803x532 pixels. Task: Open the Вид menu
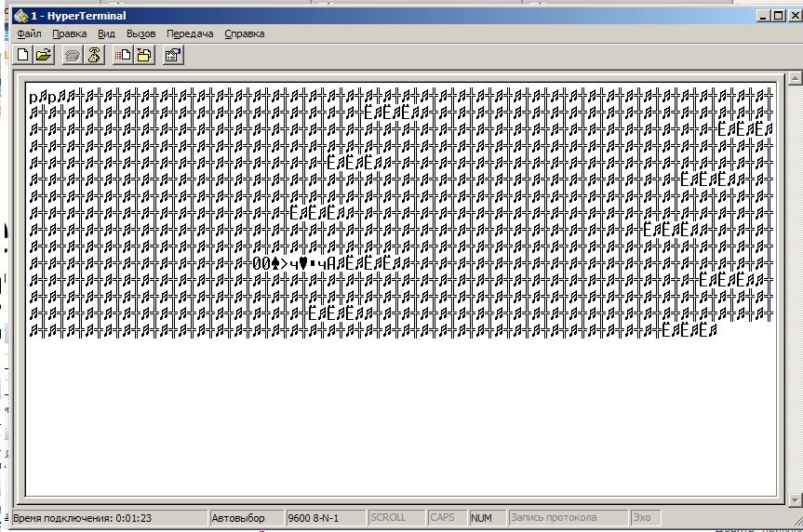click(x=106, y=33)
